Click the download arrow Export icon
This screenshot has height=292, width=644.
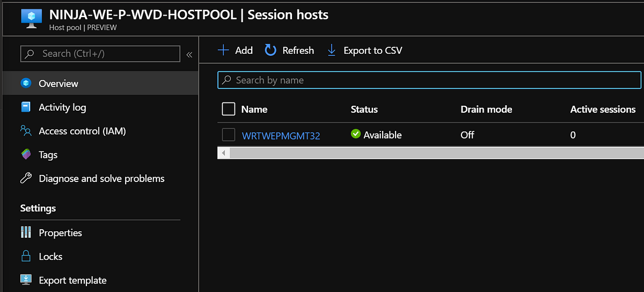[332, 50]
